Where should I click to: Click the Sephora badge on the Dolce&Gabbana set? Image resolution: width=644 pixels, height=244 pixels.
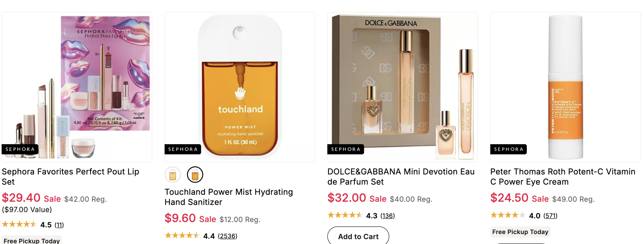coord(345,149)
